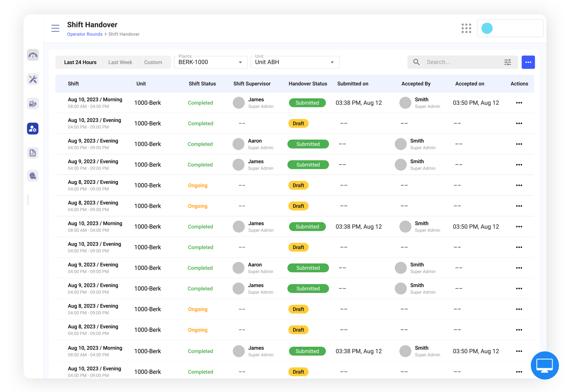Click the blue ellipsis button near search

[528, 62]
